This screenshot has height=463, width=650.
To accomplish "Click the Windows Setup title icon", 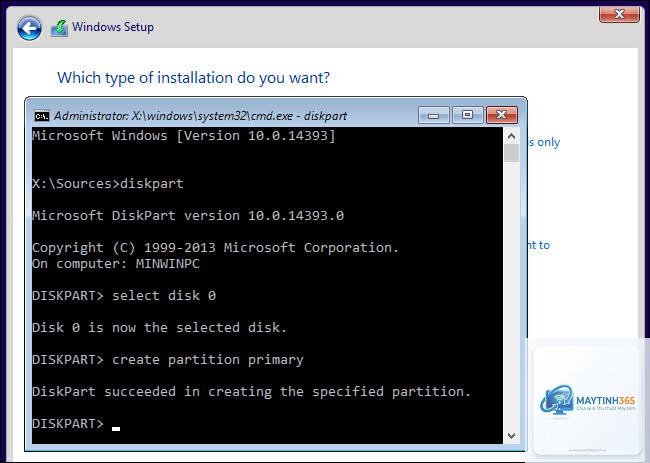I will pos(59,28).
